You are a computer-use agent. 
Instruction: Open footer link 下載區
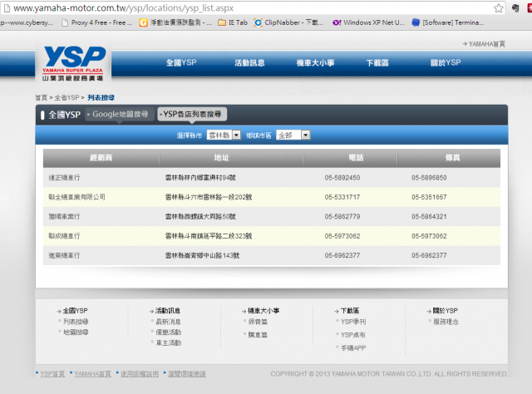350,311
